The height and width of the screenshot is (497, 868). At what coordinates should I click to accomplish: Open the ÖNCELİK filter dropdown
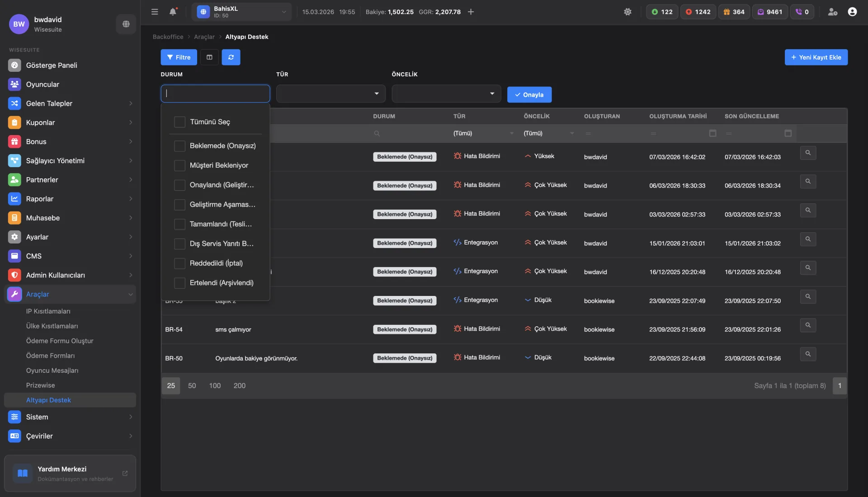click(x=446, y=94)
